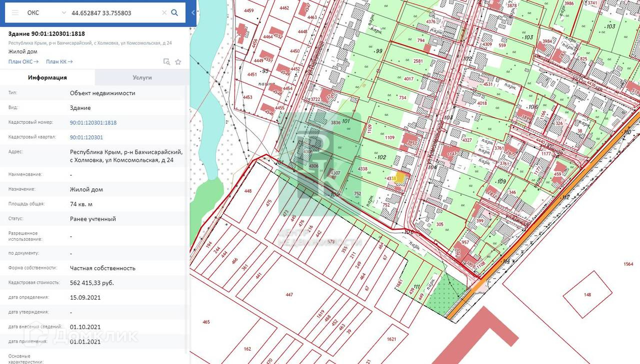
Task: Click parcel 447 on the map
Action: 289,295
